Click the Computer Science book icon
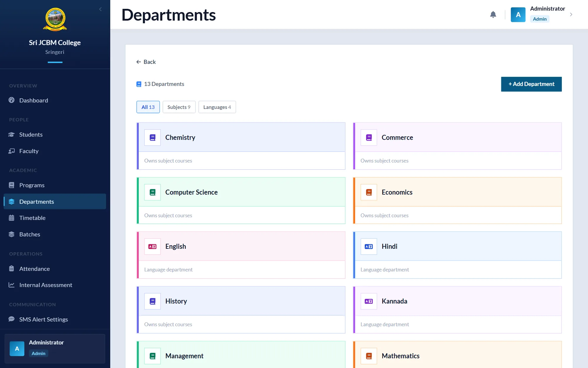 click(152, 192)
